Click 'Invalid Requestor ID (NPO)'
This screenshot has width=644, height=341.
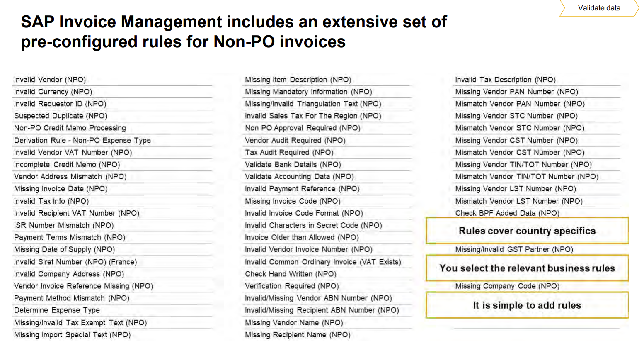(60, 104)
